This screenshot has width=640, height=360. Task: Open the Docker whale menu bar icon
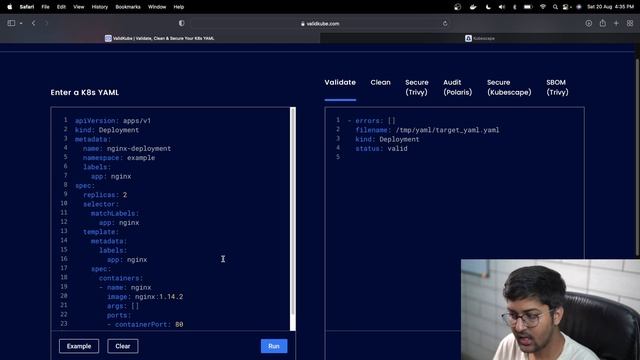pyautogui.click(x=473, y=7)
